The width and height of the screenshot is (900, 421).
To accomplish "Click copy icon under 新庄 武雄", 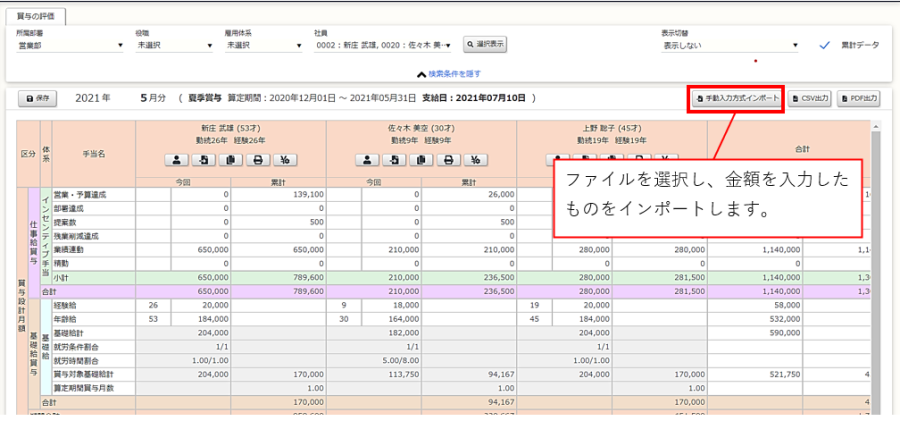I will pyautogui.click(x=230, y=160).
